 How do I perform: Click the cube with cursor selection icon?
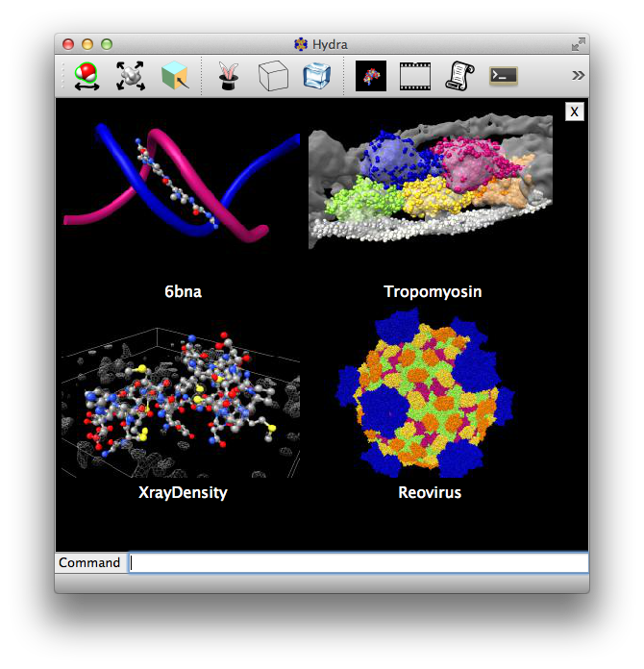click(x=175, y=76)
